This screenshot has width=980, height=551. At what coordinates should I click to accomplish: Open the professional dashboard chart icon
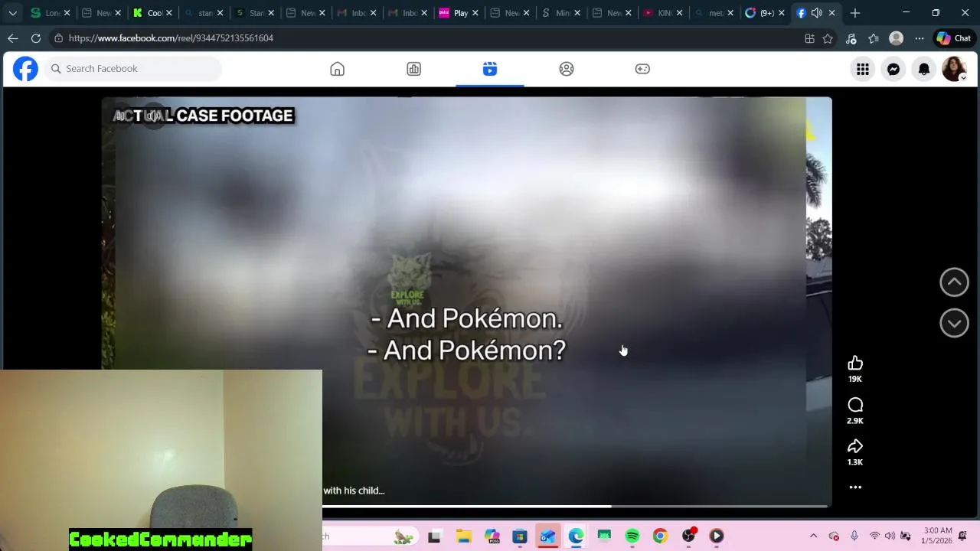(413, 69)
